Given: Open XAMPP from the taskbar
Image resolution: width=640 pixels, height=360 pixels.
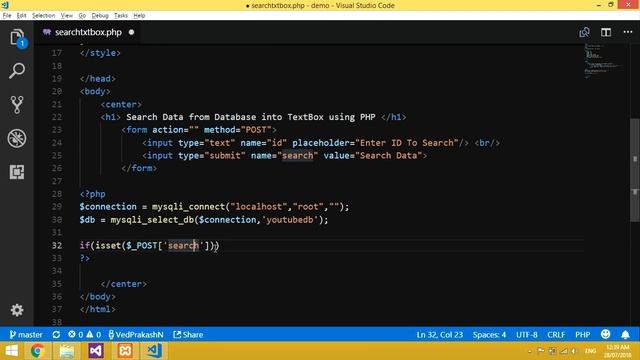Looking at the screenshot, I should coord(125,351).
